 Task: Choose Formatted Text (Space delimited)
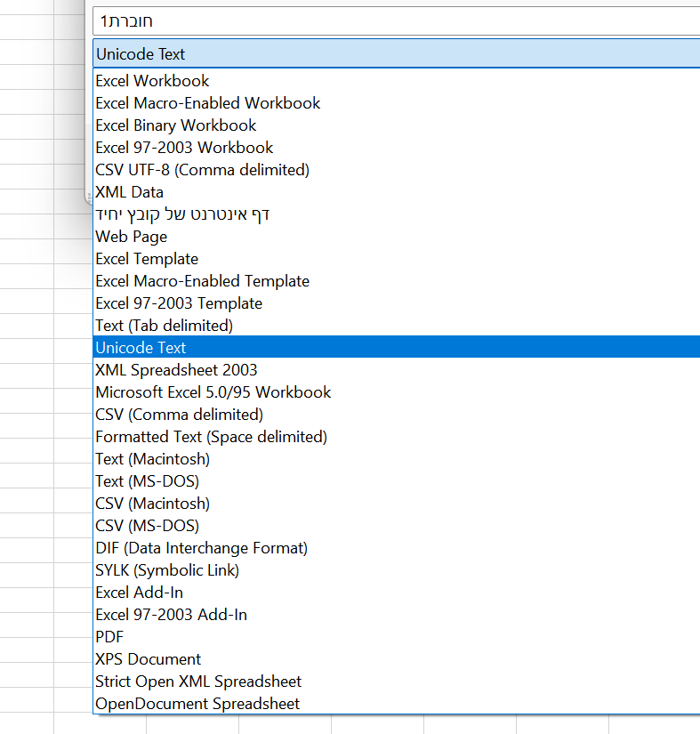tap(397, 437)
